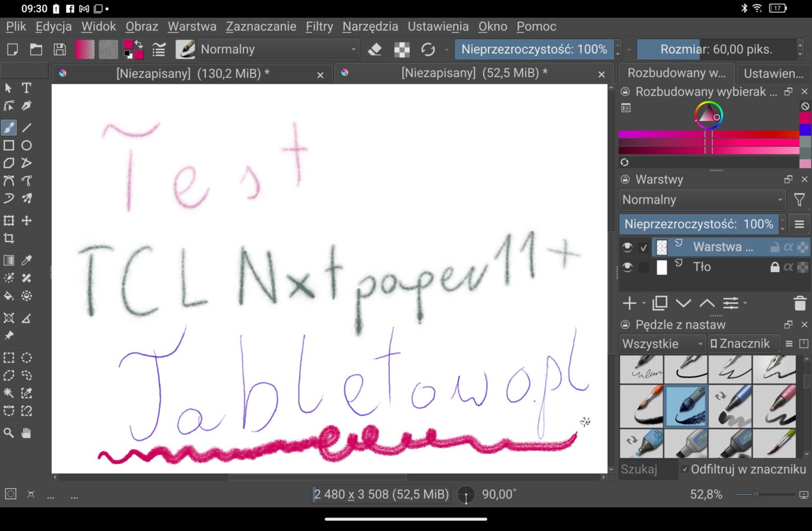Select the Fill bucket tool
The image size is (812, 531).
(9, 296)
